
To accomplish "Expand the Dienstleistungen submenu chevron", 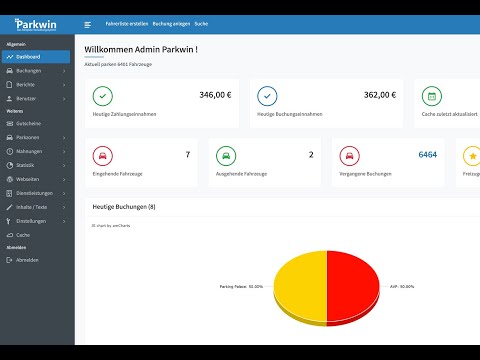I will coord(64,194).
